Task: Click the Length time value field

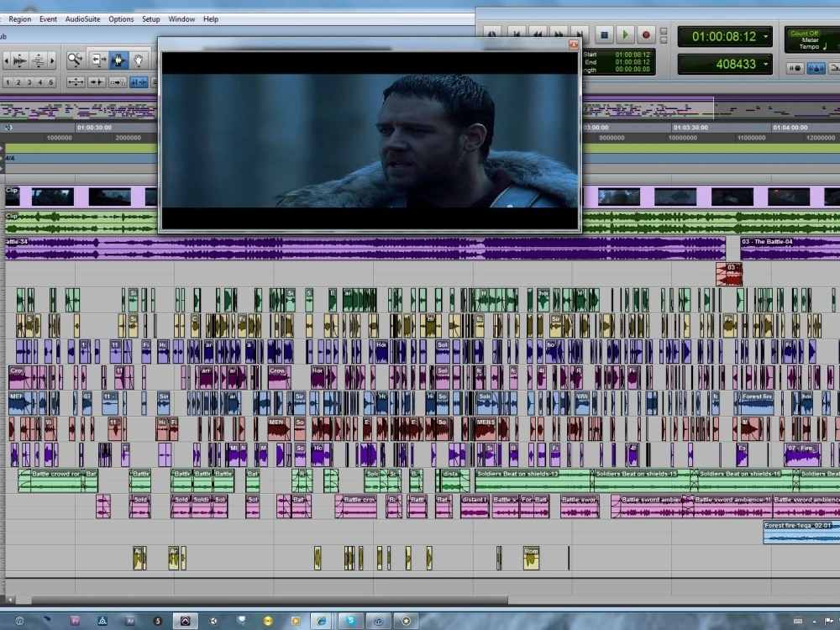Action: click(x=633, y=69)
